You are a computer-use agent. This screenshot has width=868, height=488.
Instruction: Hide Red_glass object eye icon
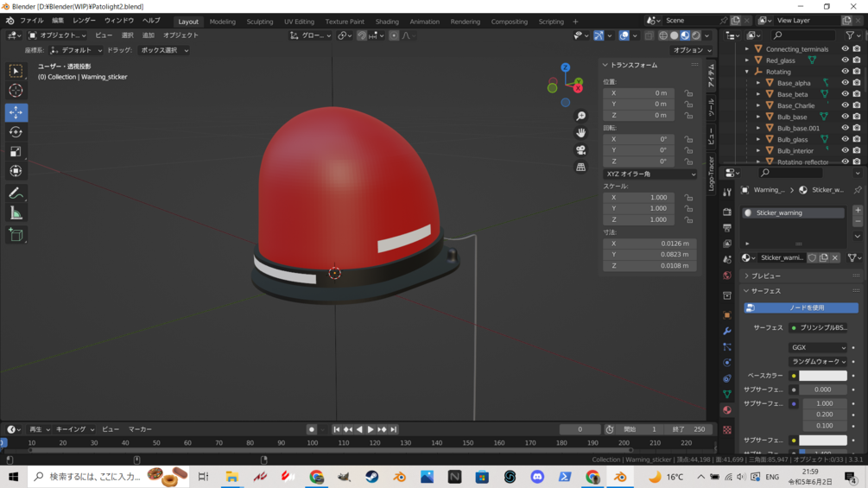coord(845,60)
